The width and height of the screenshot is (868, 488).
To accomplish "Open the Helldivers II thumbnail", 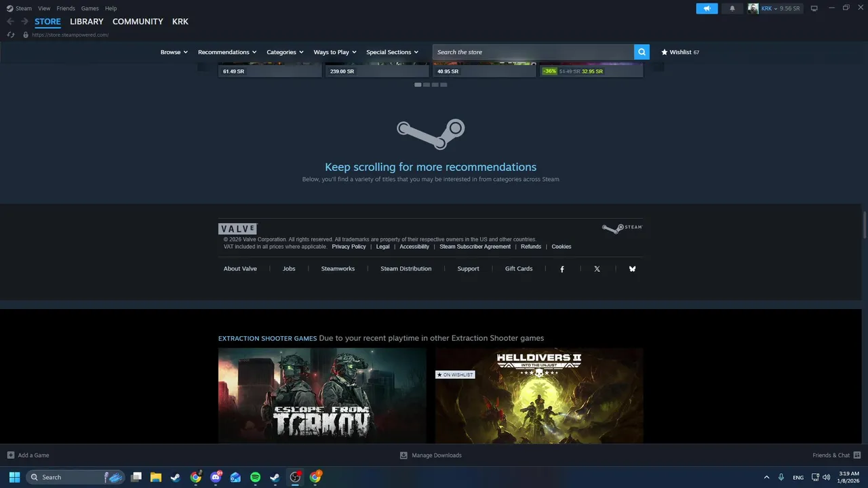I will pyautogui.click(x=539, y=396).
